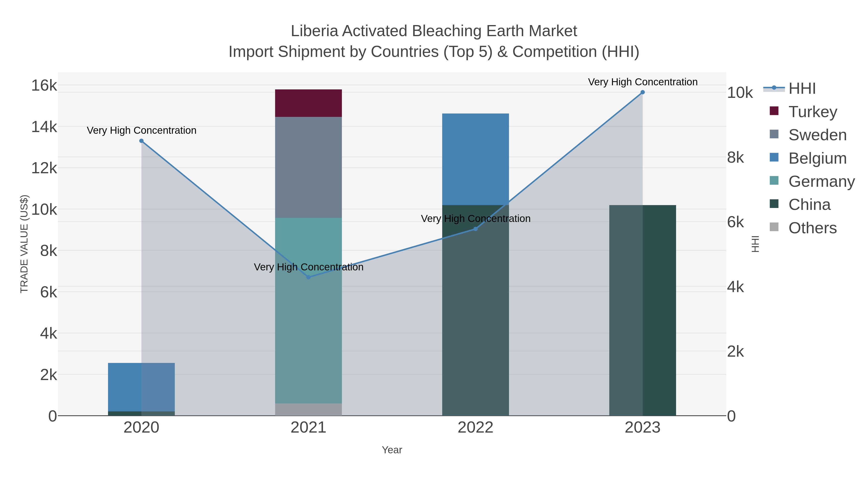This screenshot has height=488, width=868.
Task: Click the Belgium segment of the 2020 bar
Action: pos(142,387)
